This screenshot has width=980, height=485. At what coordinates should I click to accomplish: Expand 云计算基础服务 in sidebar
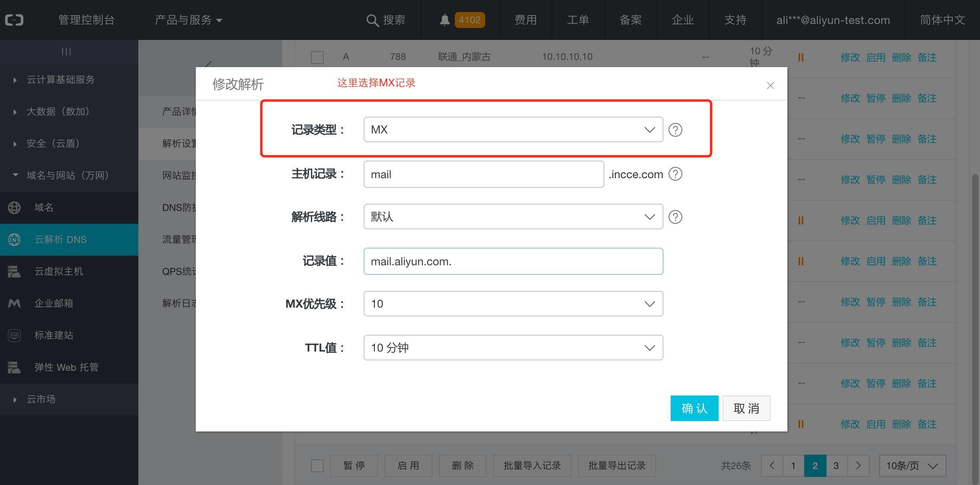(x=60, y=80)
